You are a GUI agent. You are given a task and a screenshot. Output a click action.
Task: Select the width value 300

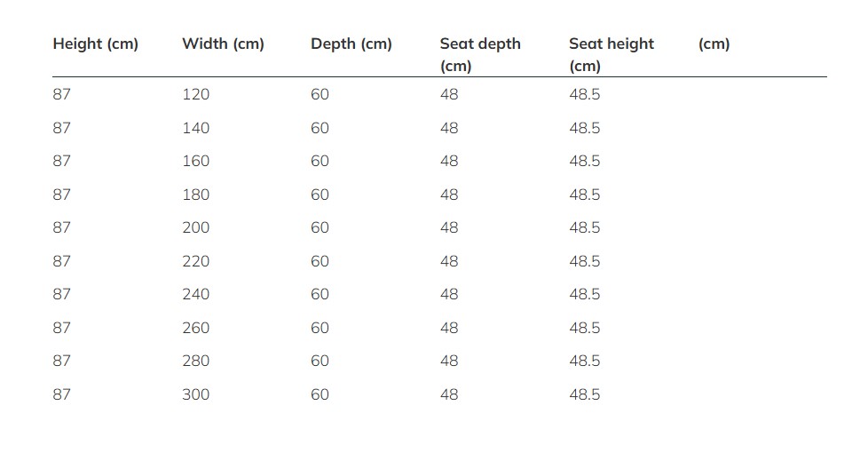[x=196, y=394]
